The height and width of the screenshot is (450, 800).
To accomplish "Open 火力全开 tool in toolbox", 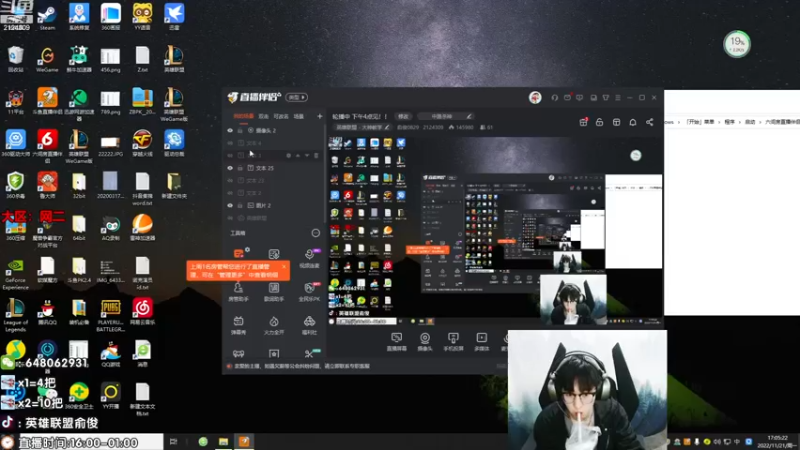I will click(274, 324).
